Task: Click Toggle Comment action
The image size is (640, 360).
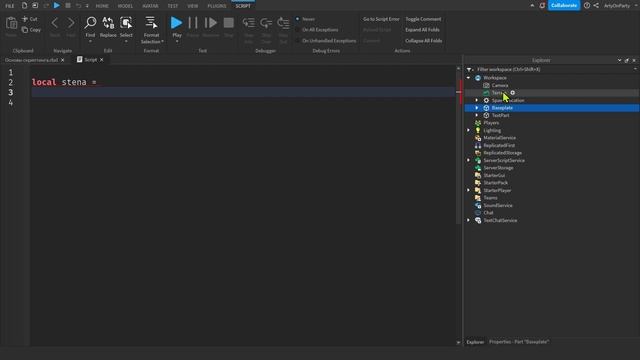Action: (x=423, y=19)
